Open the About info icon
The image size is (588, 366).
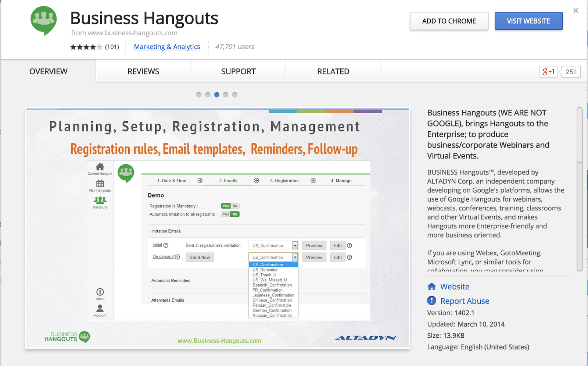coord(100,292)
